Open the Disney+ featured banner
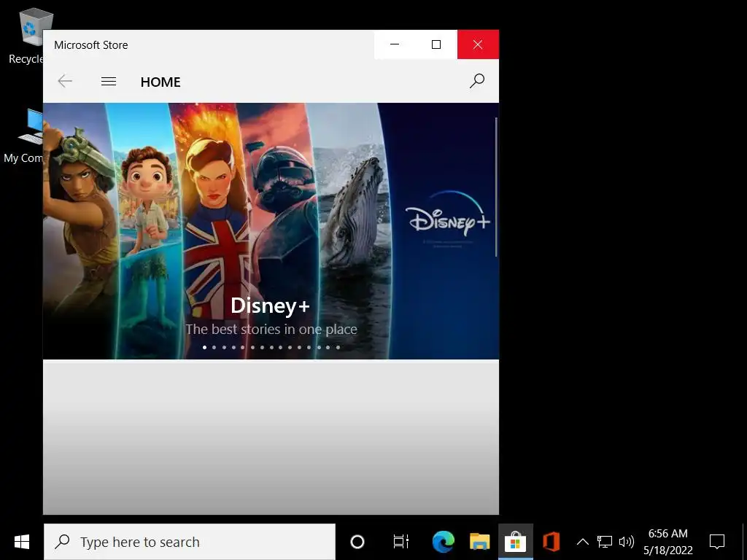This screenshot has height=560, width=747. pyautogui.click(x=271, y=231)
